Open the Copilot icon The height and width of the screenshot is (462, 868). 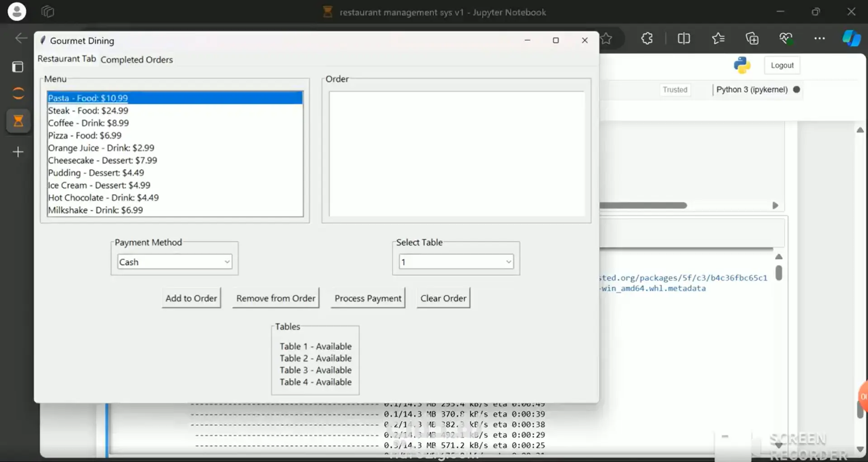851,38
